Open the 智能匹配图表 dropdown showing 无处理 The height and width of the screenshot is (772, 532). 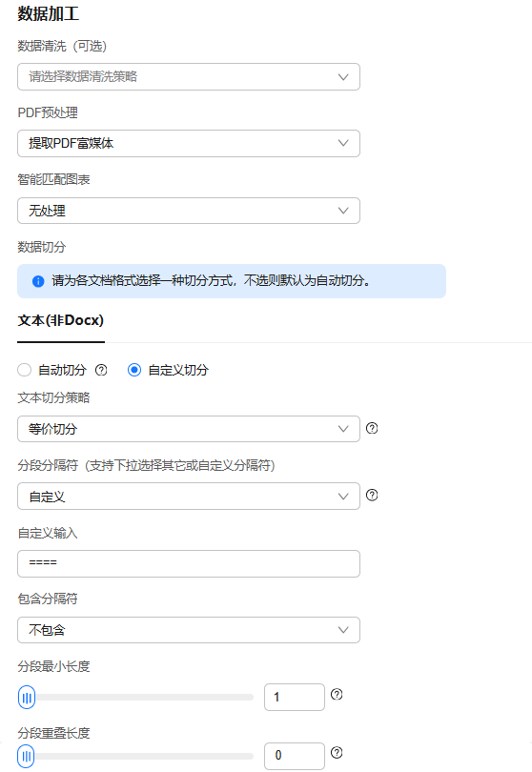tap(189, 211)
